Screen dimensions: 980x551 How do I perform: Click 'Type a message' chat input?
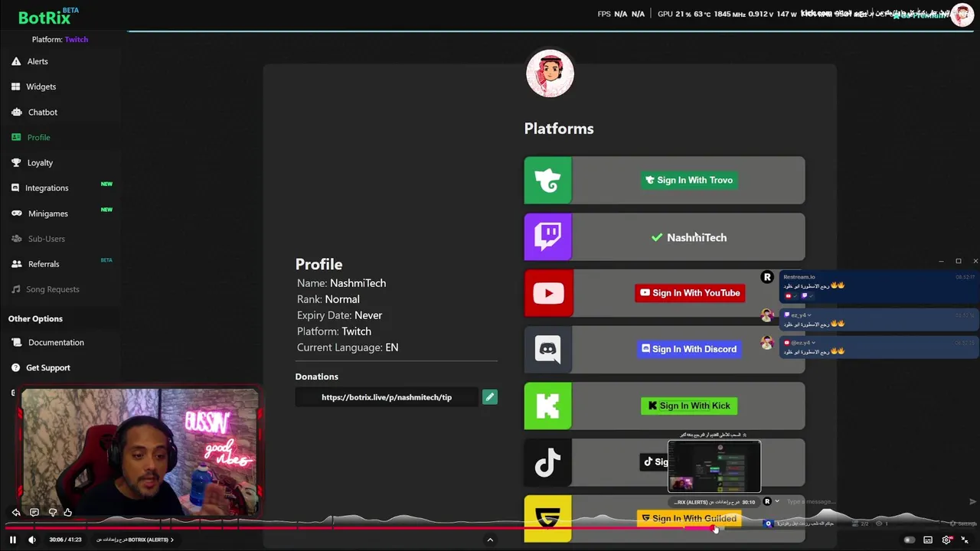click(x=811, y=502)
